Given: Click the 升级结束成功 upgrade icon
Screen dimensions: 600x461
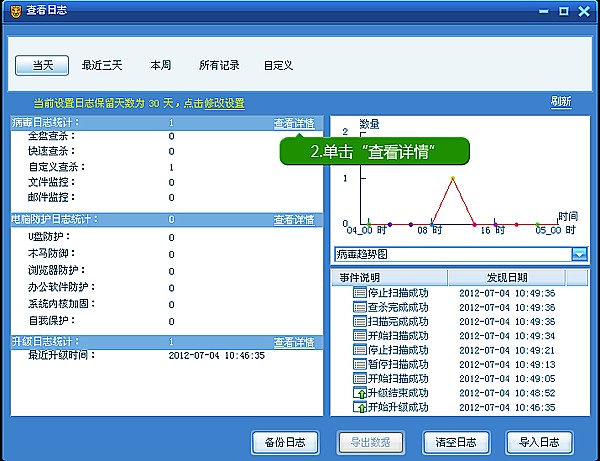Looking at the screenshot, I should (360, 394).
